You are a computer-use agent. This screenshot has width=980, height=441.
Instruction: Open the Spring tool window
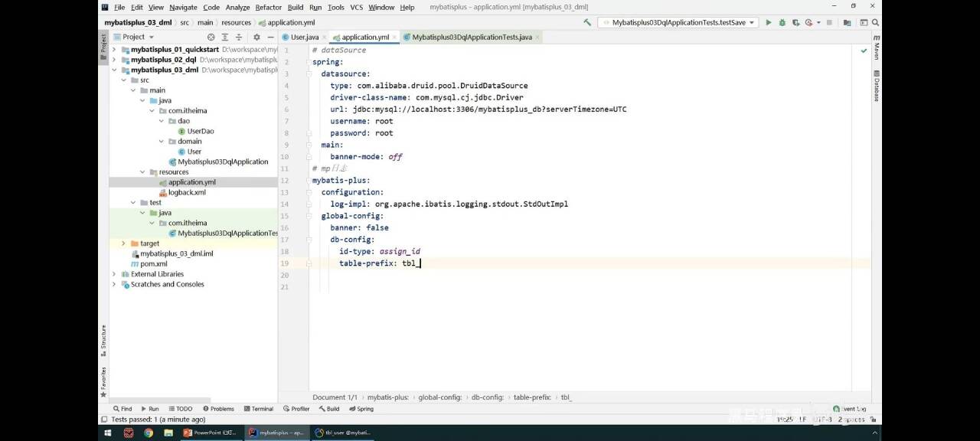pos(361,409)
